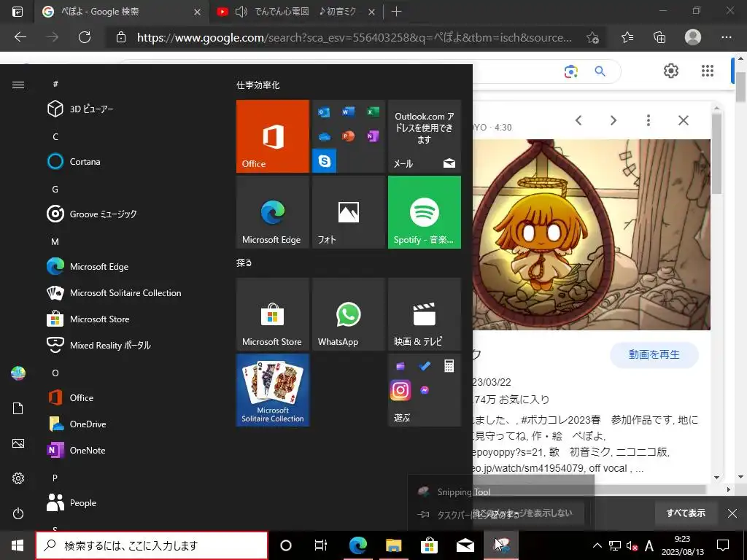This screenshot has height=560, width=747.
Task: Open the Favorites list button
Action: [627, 37]
